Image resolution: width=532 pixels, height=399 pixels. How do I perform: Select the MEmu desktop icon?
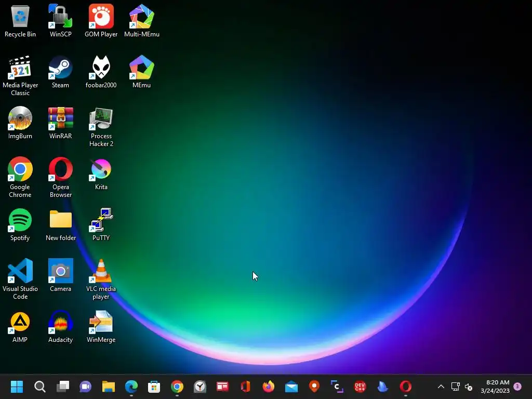142,72
